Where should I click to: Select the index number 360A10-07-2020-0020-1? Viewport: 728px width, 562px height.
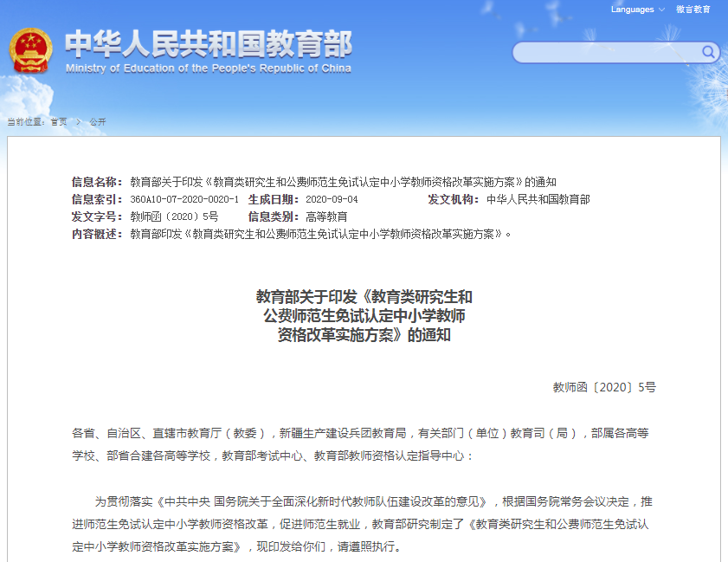point(184,199)
